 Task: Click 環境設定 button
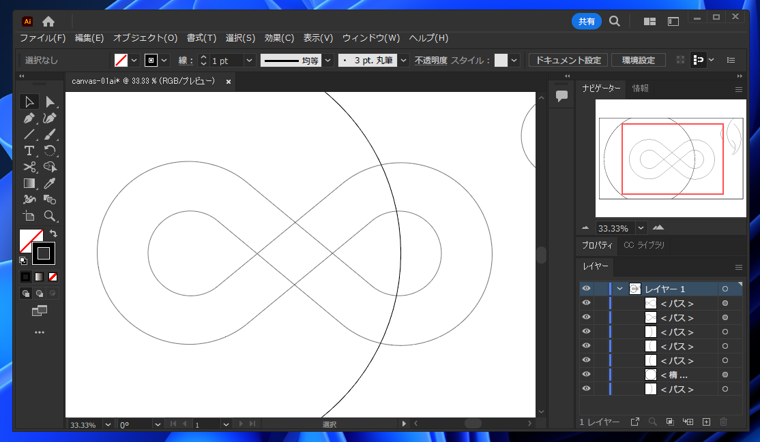point(638,61)
